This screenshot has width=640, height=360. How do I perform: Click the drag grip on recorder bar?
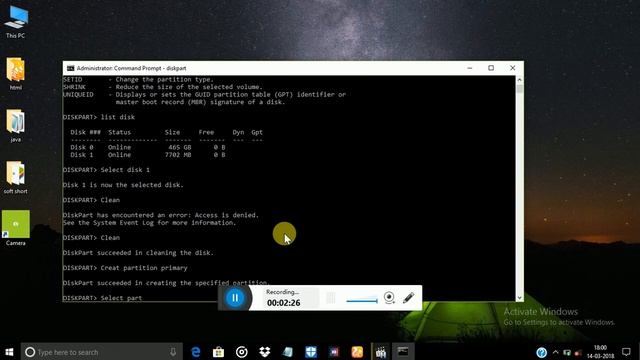pos(331,298)
